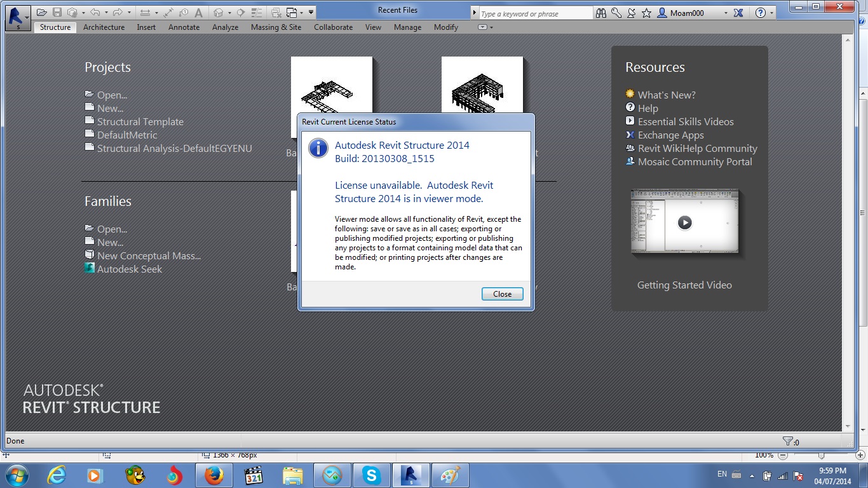Click the Undo arrow icon

(95, 13)
